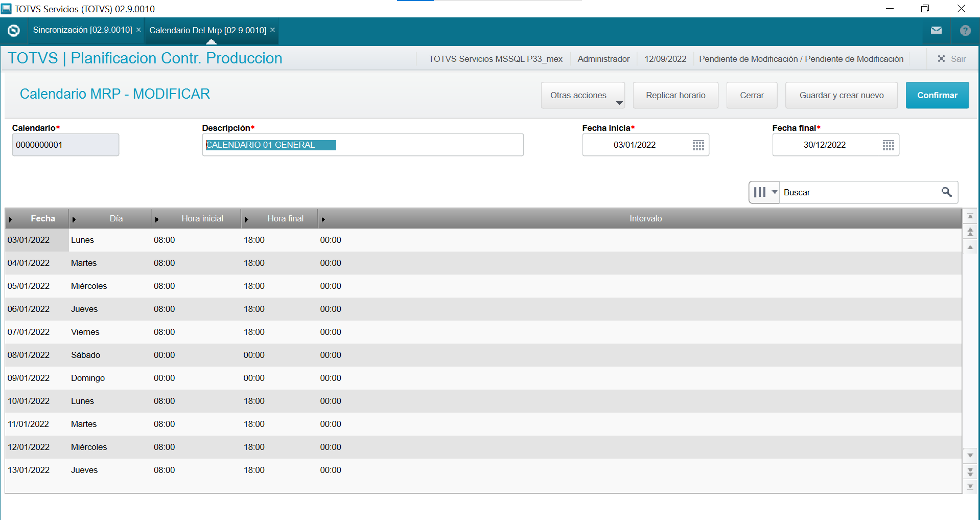Click Hora final 18:00 in the 13/01/2022 row
Viewport: 980px width, 520px height.
click(x=254, y=470)
